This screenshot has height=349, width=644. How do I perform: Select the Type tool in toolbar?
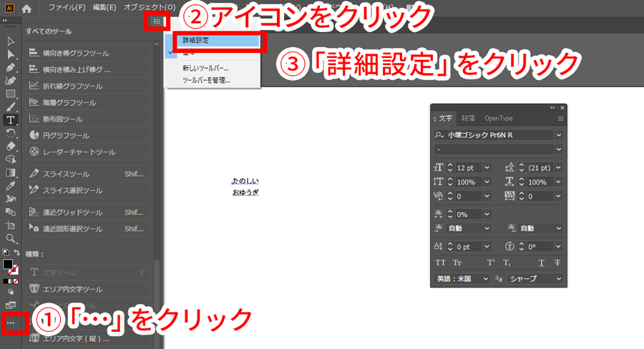coord(11,120)
